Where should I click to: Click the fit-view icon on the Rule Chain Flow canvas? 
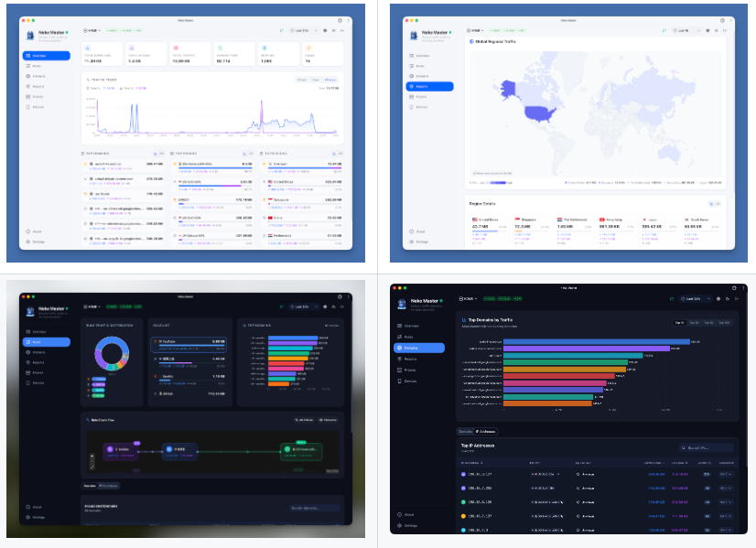[x=92, y=467]
